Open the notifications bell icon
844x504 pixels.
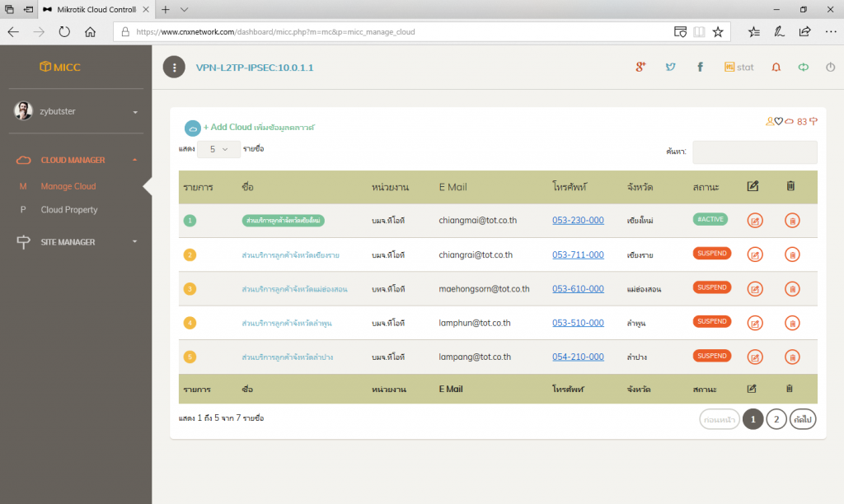pos(776,68)
